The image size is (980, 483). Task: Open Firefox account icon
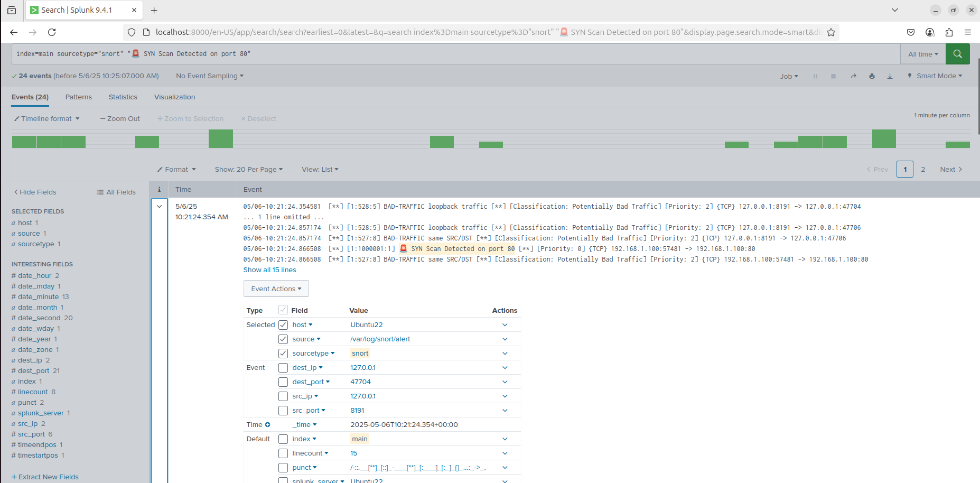tap(930, 32)
